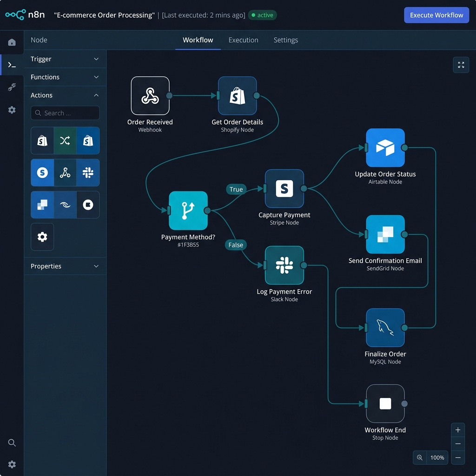Collapse the Actions section
Screen dimensions: 476x476
pos(65,95)
